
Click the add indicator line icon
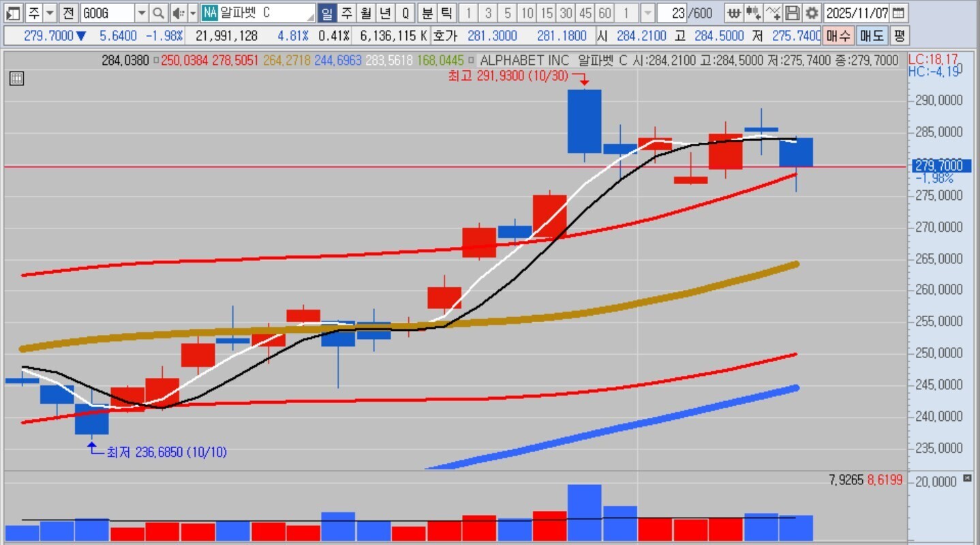pos(773,13)
